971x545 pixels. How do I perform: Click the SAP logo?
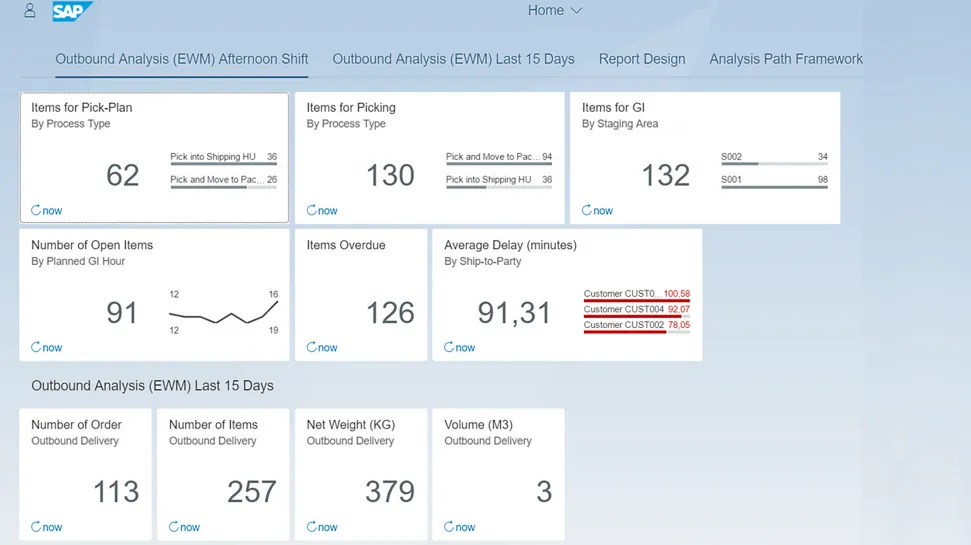pos(72,11)
